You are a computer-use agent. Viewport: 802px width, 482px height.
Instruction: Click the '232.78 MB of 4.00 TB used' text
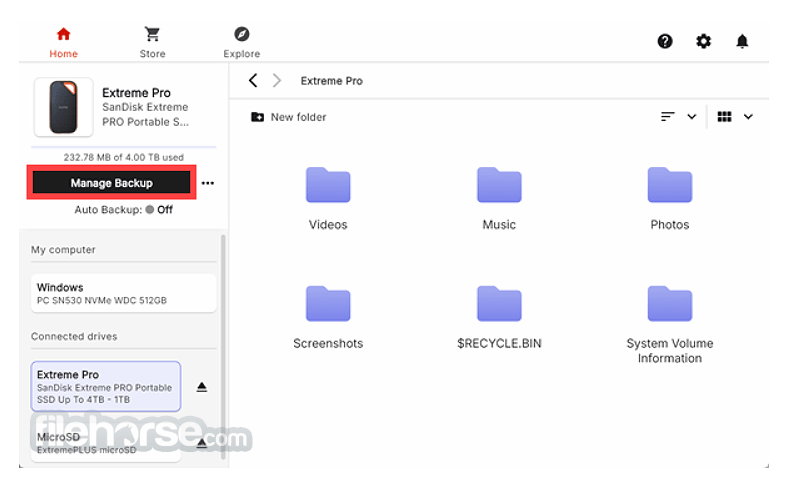123,157
